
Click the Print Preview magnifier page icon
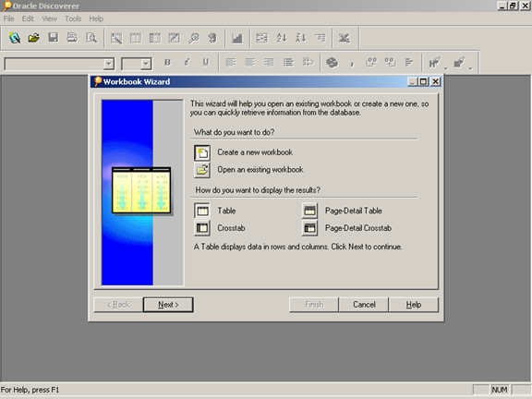(91, 38)
